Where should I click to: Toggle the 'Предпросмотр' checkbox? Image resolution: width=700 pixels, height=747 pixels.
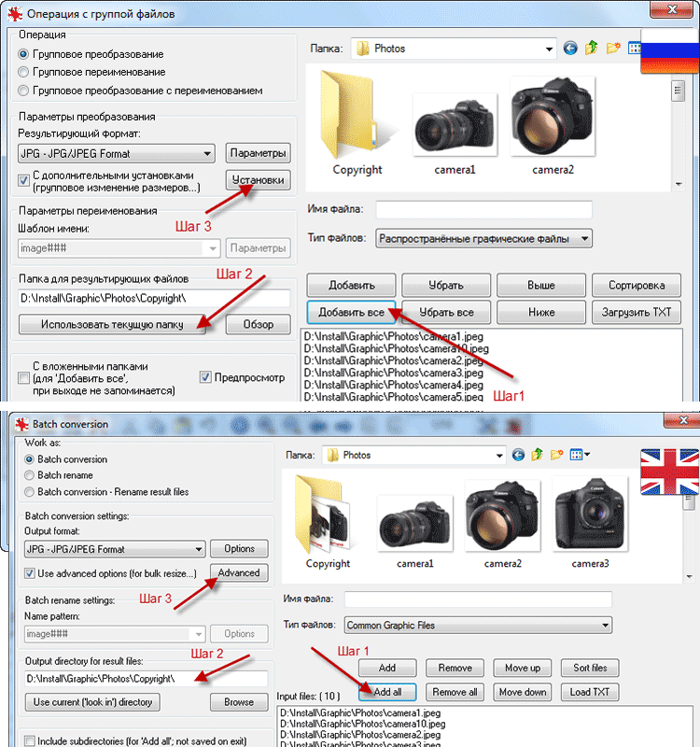tap(206, 378)
